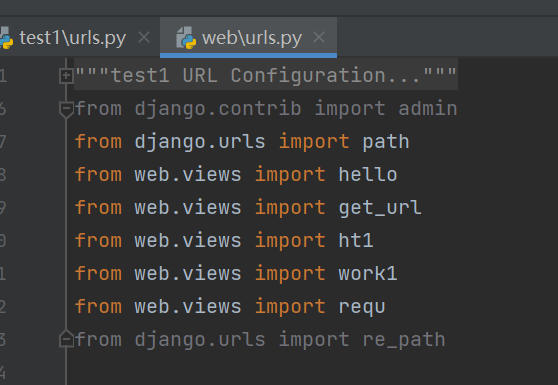The height and width of the screenshot is (385, 558).
Task: Switch to the test1\urls.py tab
Action: 73,38
